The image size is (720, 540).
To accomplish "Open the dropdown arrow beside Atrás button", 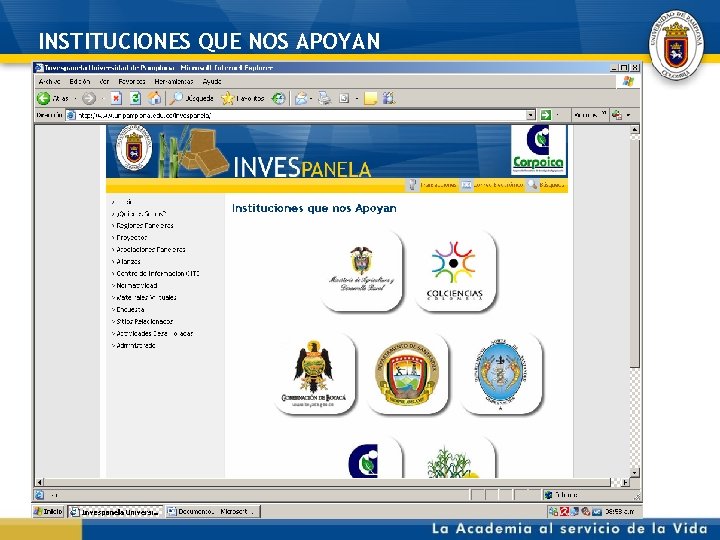I will [x=76, y=99].
